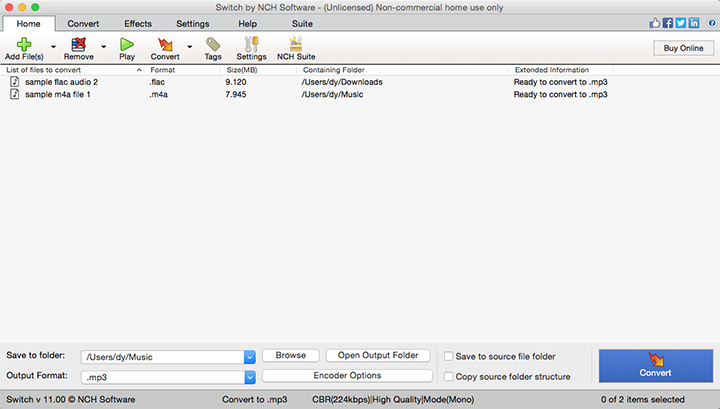Viewport: 720px width, 409px height.
Task: Click the .m4a format cell
Action: point(158,94)
